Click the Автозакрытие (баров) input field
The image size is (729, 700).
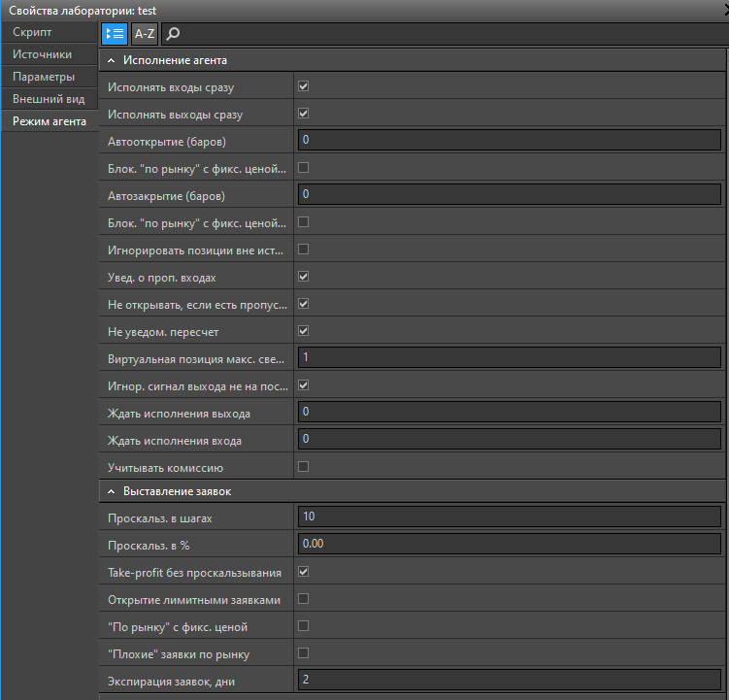click(509, 194)
